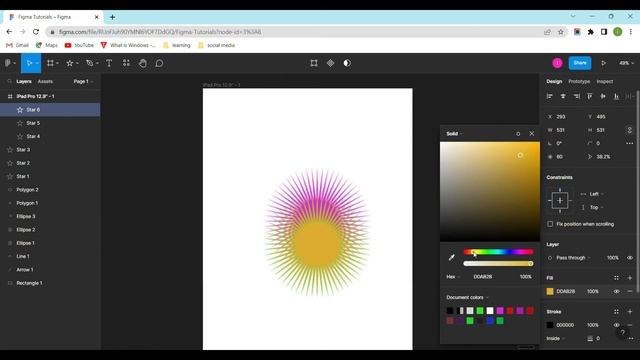The image size is (640, 360).
Task: Enable Fix position when scrolling checkbox
Action: tap(550, 224)
